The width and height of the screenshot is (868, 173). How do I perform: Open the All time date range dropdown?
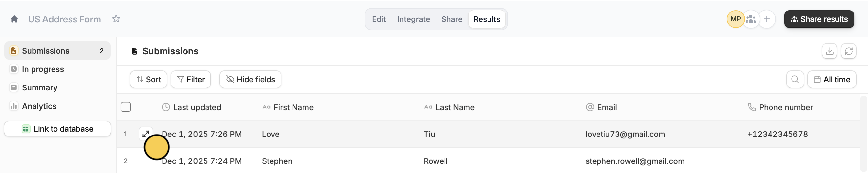pos(832,79)
